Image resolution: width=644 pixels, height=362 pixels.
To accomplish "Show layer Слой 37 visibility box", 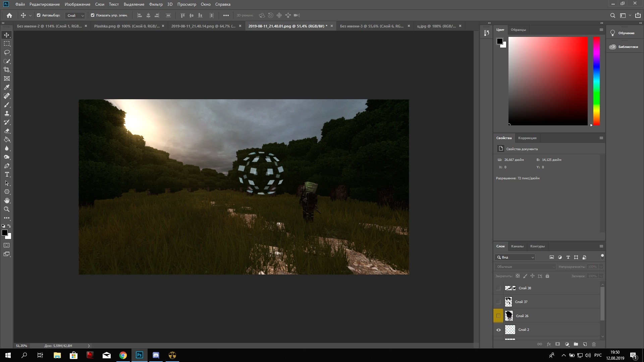I will tap(498, 302).
